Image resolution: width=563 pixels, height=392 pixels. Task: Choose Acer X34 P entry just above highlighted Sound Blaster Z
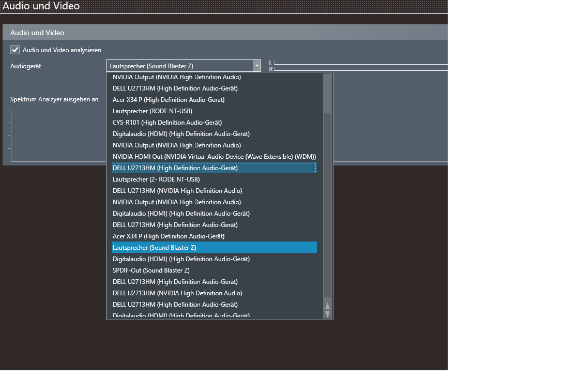214,236
